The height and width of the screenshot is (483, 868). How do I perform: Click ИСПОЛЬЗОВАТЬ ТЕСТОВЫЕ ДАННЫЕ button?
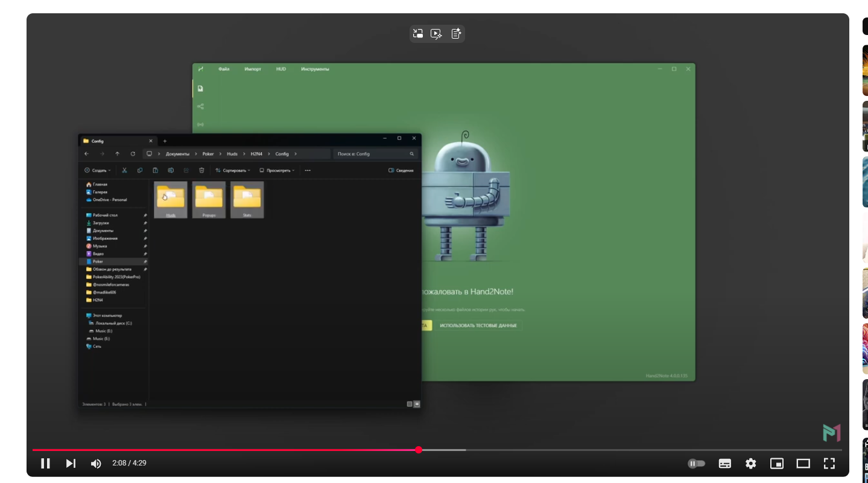[x=478, y=325]
